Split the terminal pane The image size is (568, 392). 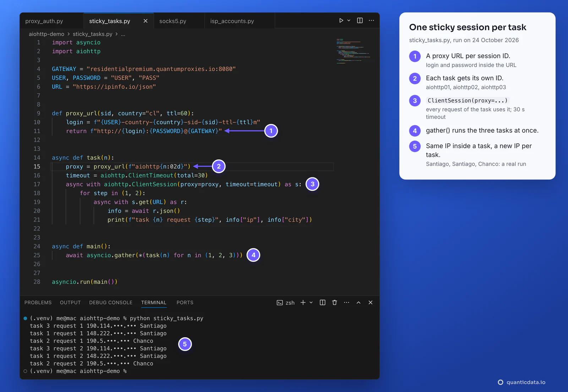(x=322, y=302)
